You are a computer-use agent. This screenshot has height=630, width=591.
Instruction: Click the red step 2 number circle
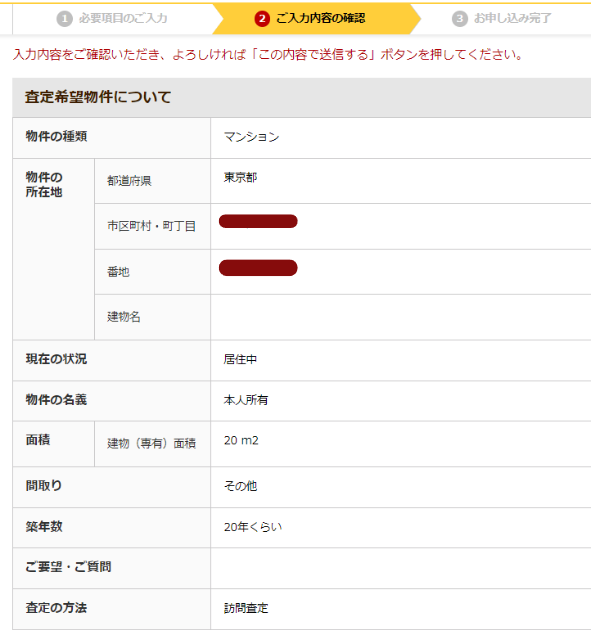(262, 18)
